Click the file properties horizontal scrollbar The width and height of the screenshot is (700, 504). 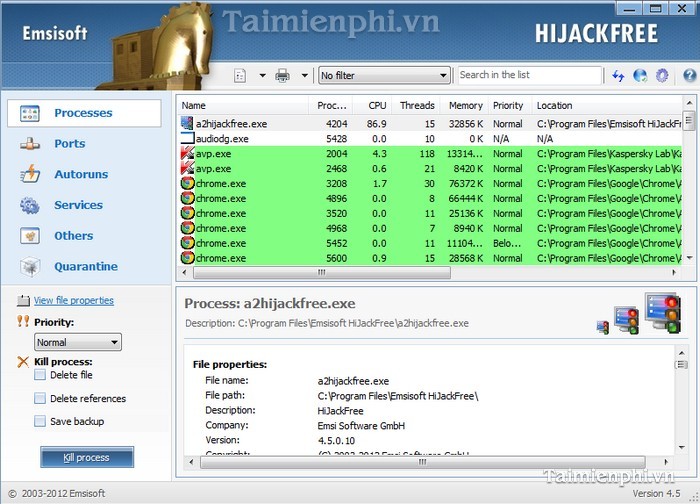pos(423,462)
